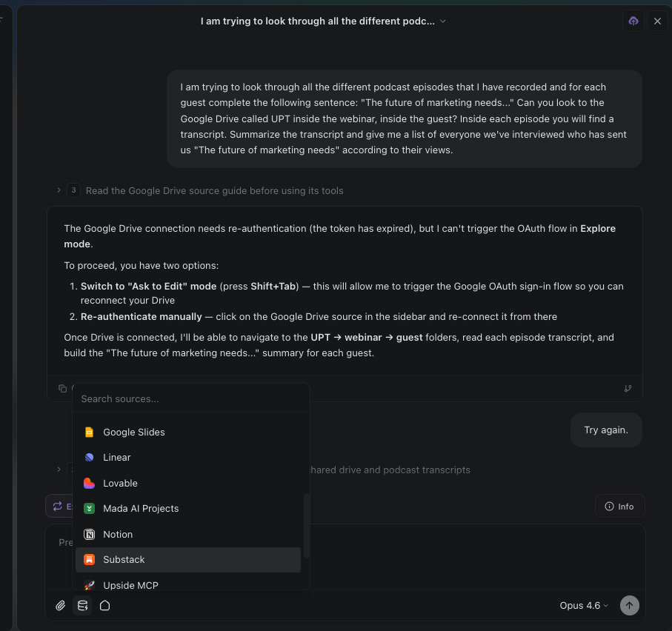Screen dimensions: 672x631
Task: Click the branch fork icon on the response
Action: pos(628,388)
